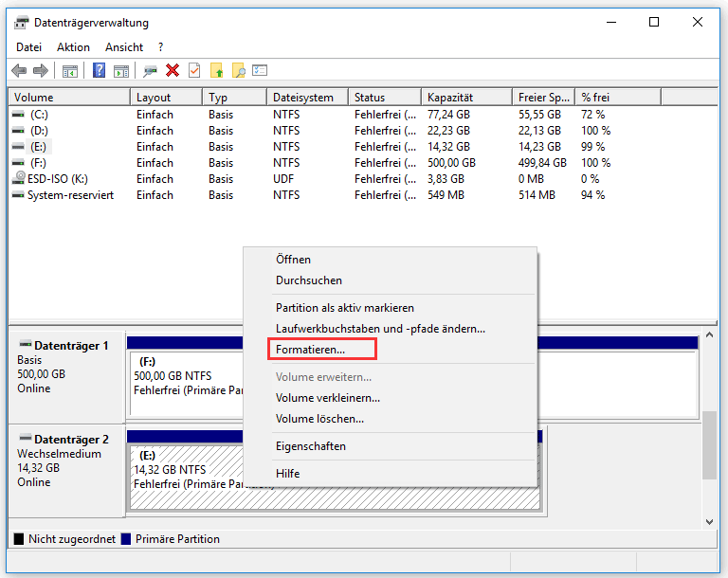Click the 72 % free cell
This screenshot has height=578, width=728.
(x=592, y=115)
